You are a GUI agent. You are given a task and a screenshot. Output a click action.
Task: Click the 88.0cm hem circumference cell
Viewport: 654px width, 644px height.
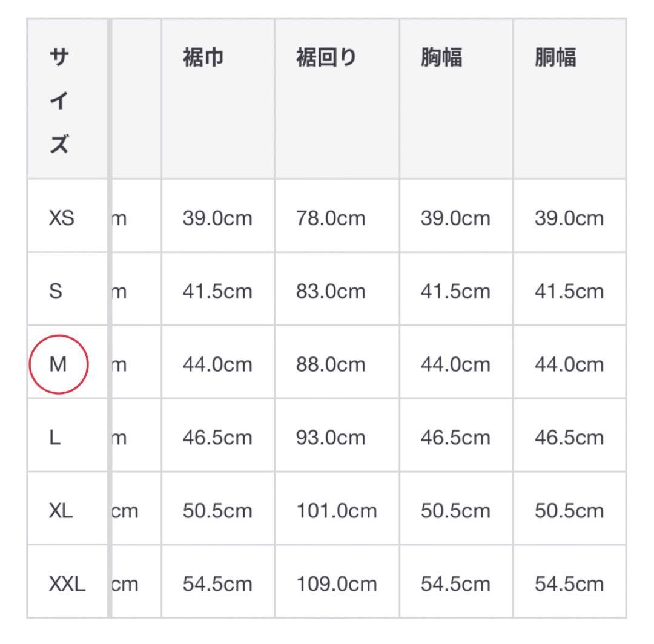(x=331, y=365)
